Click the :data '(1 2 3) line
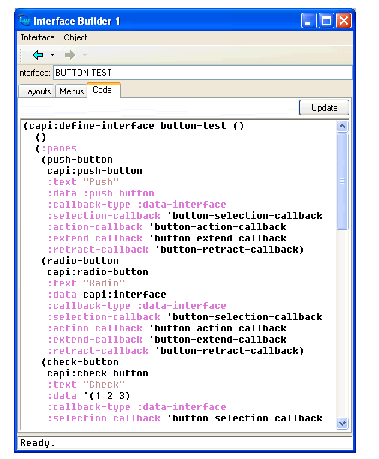The height and width of the screenshot is (459, 379). [x=89, y=396]
